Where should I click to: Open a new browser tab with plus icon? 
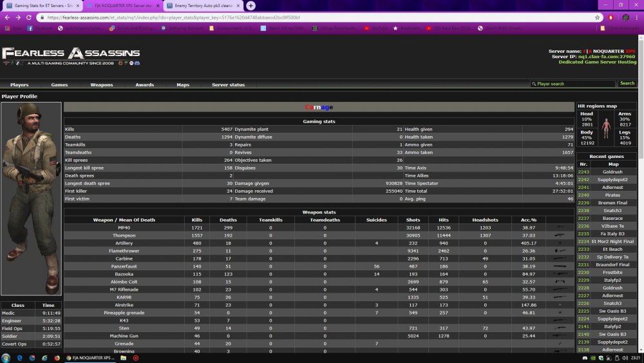pos(251,6)
